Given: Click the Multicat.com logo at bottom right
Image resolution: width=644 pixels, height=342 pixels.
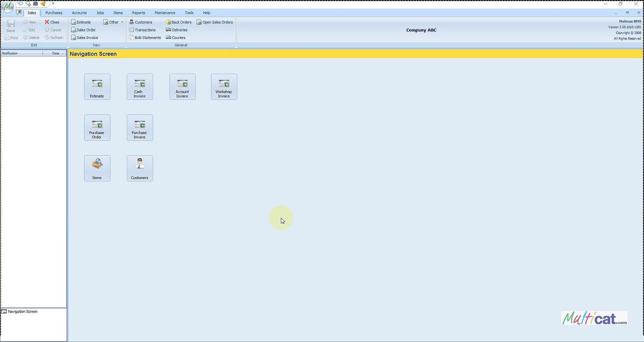Looking at the screenshot, I should pos(594,318).
